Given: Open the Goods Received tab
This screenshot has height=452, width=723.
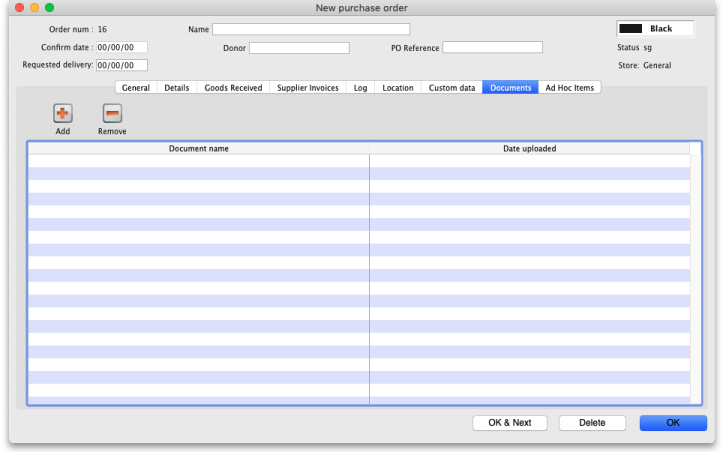Looking at the screenshot, I should 233,88.
